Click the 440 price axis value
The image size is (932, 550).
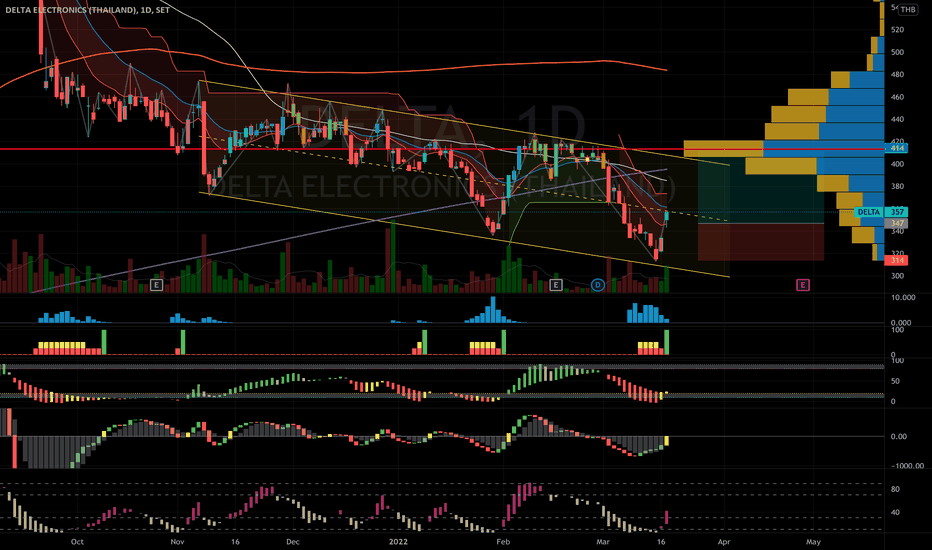(898, 120)
